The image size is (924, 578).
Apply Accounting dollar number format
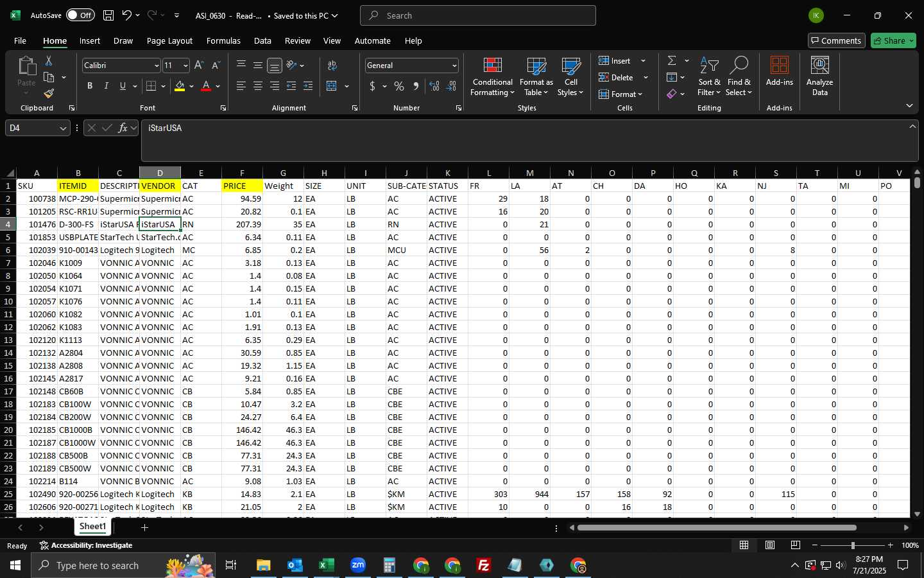click(x=372, y=86)
